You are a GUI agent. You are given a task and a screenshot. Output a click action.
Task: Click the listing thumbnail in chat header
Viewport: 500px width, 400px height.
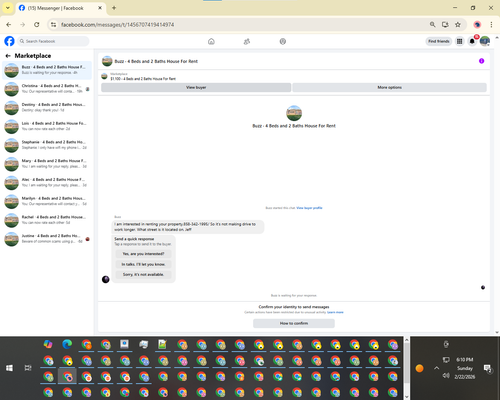[x=107, y=61]
